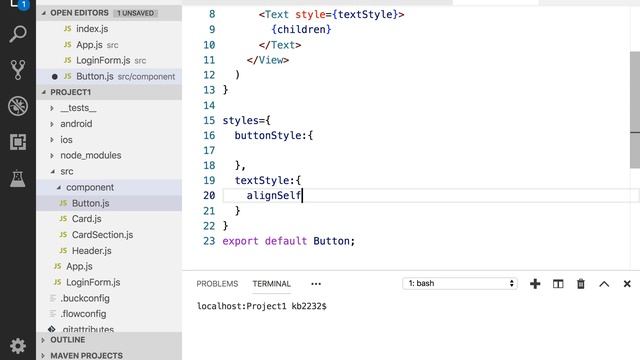Image resolution: width=640 pixels, height=360 pixels.
Task: Expand the __tests__ folder
Action: (x=52, y=108)
